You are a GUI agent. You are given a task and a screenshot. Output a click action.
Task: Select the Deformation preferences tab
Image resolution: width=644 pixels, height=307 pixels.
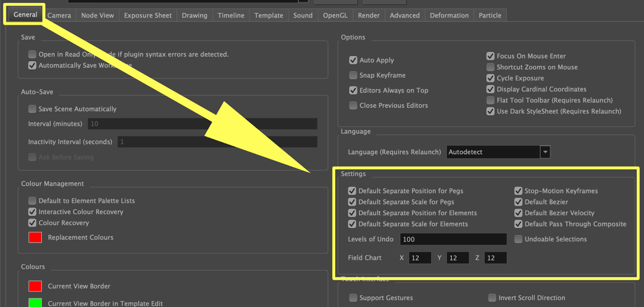pos(449,15)
